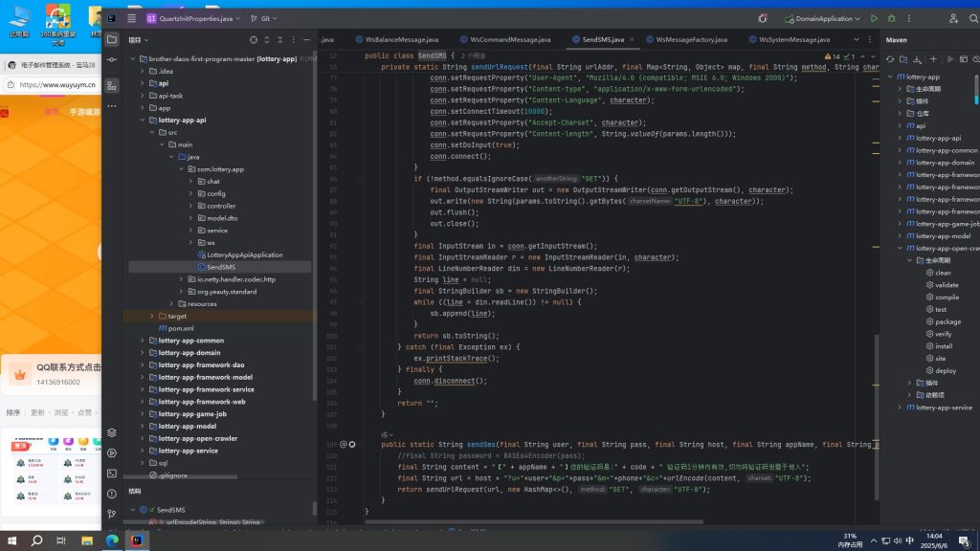Run DomainApplication with the green play icon
This screenshot has height=551, width=980.
(875, 19)
